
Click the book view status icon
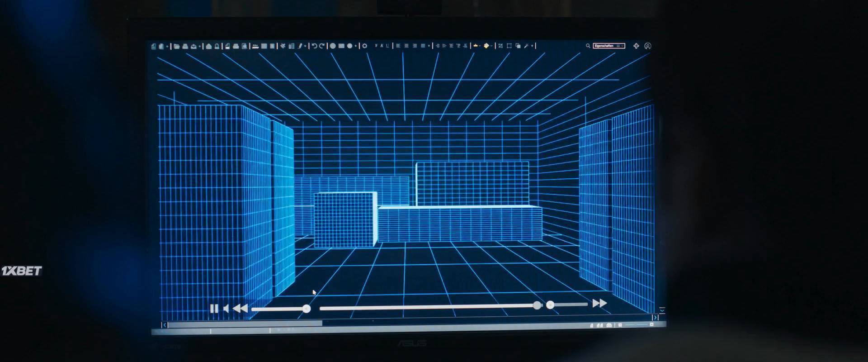[x=609, y=325]
